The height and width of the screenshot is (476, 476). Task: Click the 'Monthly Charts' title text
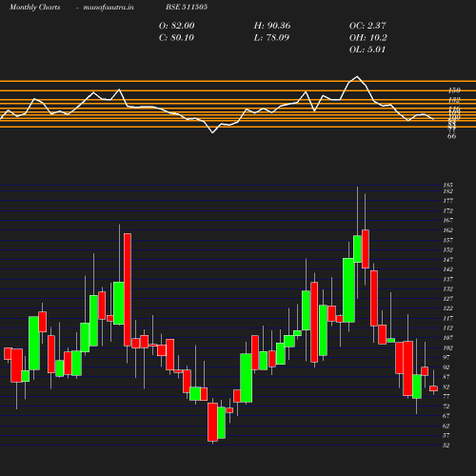[34, 7]
